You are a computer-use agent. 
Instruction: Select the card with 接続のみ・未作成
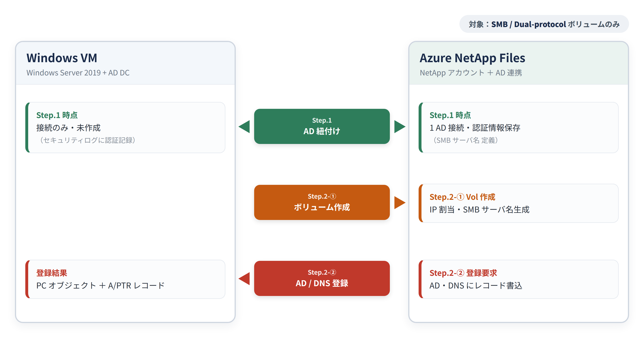click(125, 127)
